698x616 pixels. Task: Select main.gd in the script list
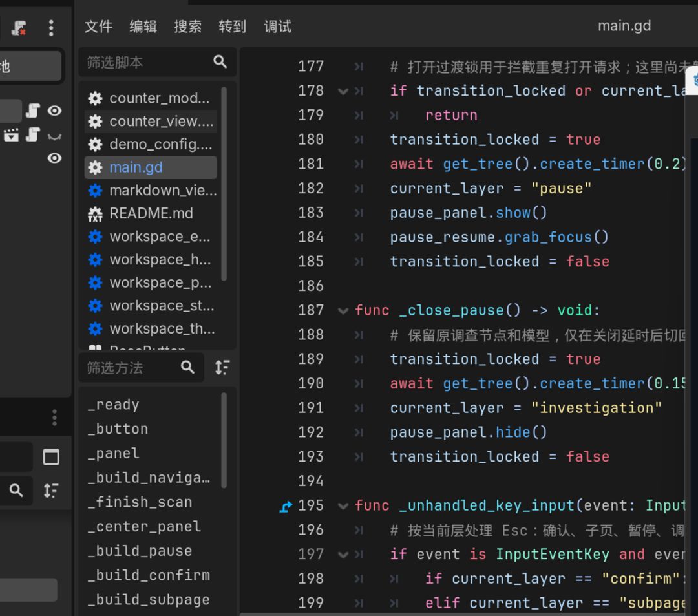tap(151, 167)
